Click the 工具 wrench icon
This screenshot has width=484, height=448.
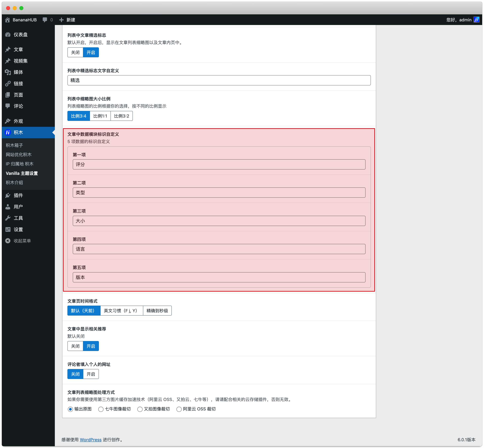tap(8, 218)
